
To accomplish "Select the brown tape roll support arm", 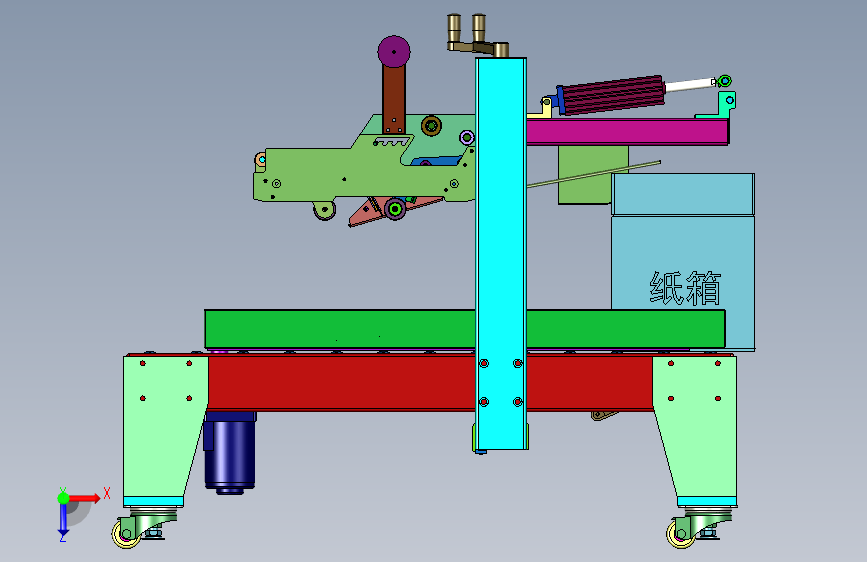I will tap(394, 98).
